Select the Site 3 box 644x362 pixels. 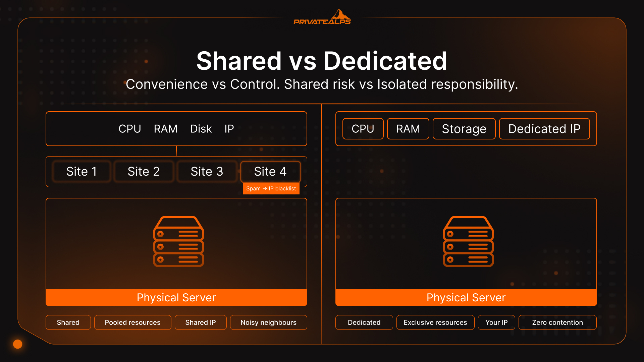click(x=207, y=172)
